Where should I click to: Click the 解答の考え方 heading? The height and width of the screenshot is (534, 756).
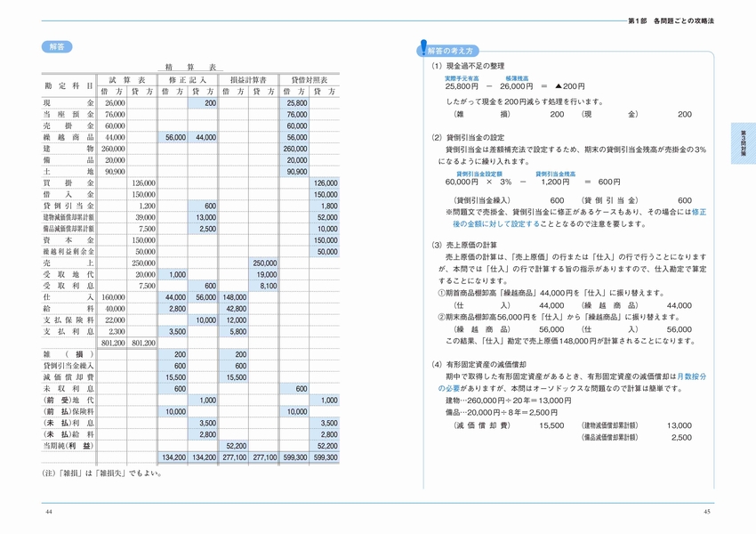tap(450, 51)
